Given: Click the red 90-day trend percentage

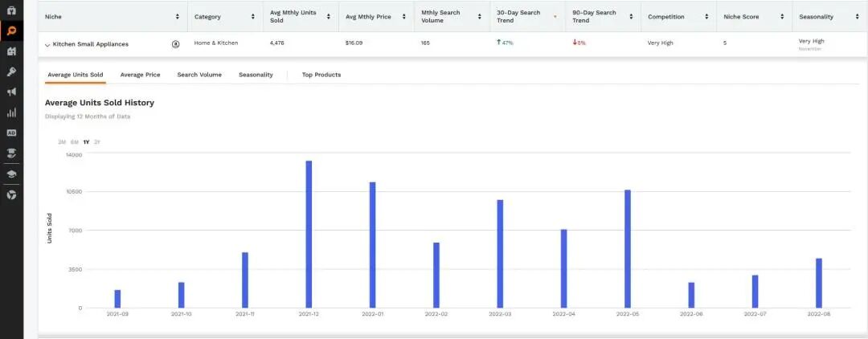Looking at the screenshot, I should coord(581,43).
